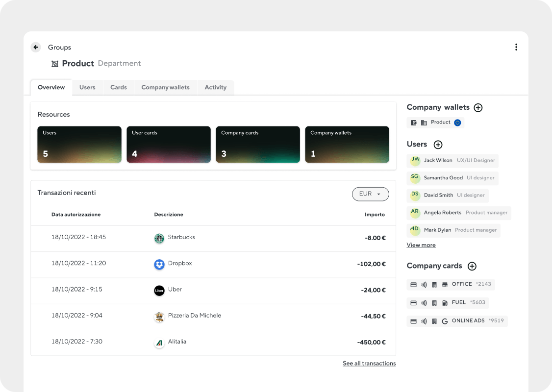
Task: Click the Data autorizzazione column header
Action: pos(76,215)
